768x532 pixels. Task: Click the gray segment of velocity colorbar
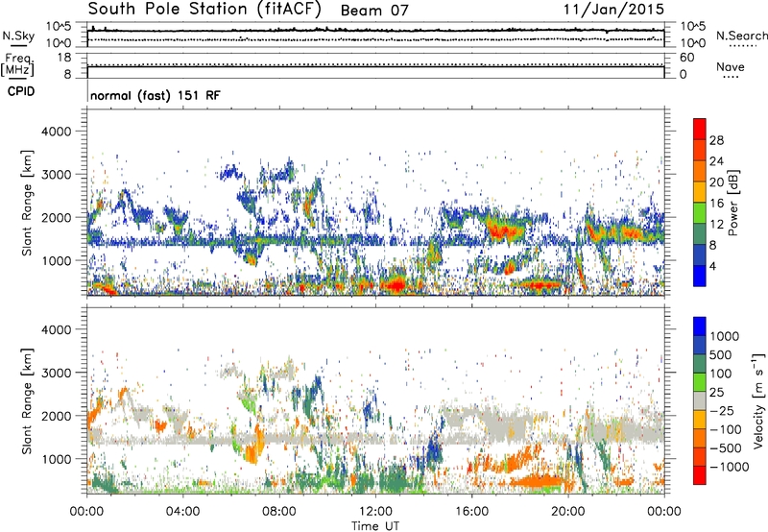[x=700, y=400]
